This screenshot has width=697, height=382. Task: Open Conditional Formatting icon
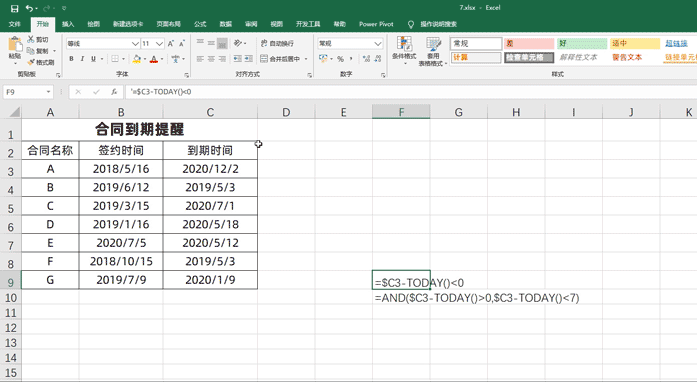(404, 44)
